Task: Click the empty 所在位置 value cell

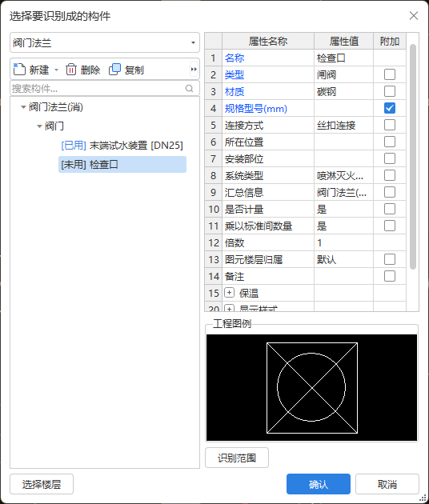Action: (x=343, y=142)
